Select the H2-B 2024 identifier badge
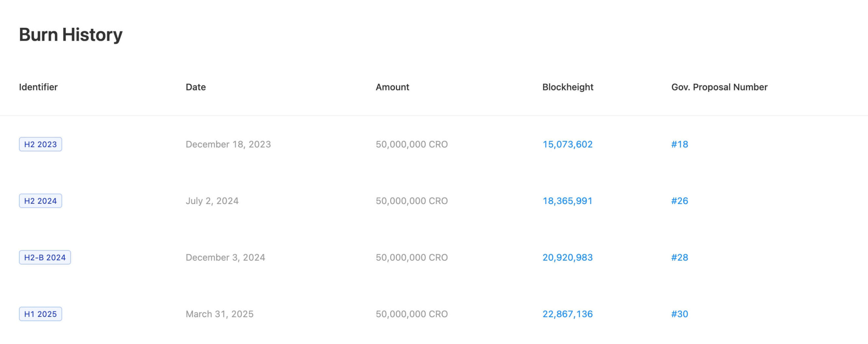The width and height of the screenshot is (868, 344). coord(45,258)
